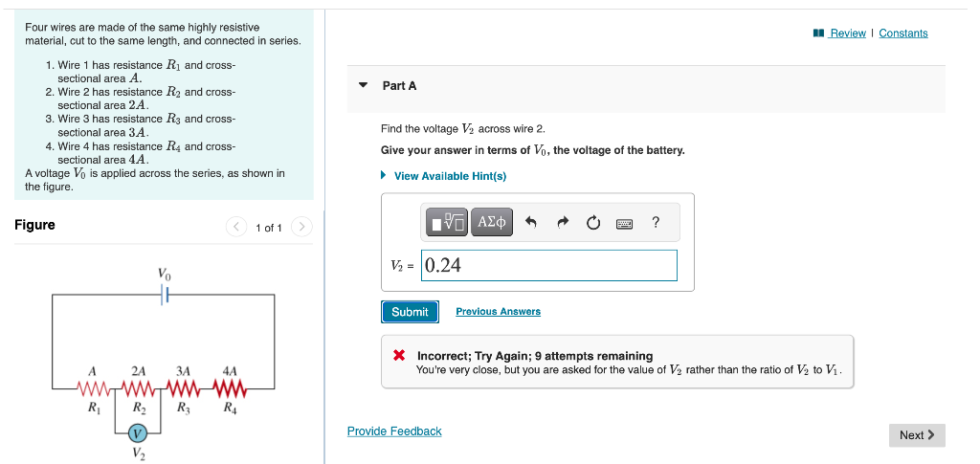The image size is (980, 464).
Task: Open the Greek symbols ΑΣΦ palette
Action: pos(492,222)
